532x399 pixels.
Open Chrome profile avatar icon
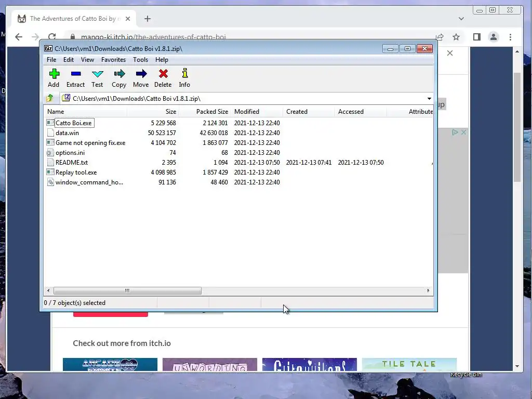(494, 37)
